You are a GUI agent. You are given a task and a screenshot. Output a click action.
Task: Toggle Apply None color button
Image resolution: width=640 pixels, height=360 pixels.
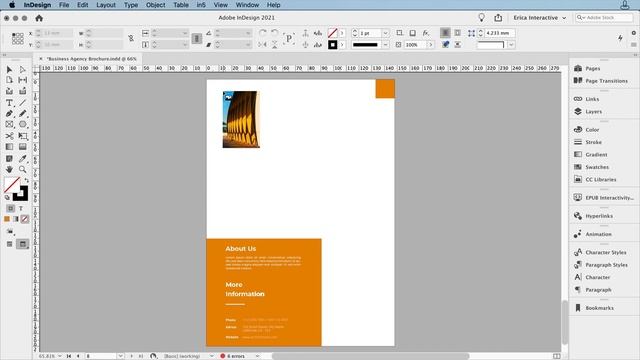[x=25, y=219]
